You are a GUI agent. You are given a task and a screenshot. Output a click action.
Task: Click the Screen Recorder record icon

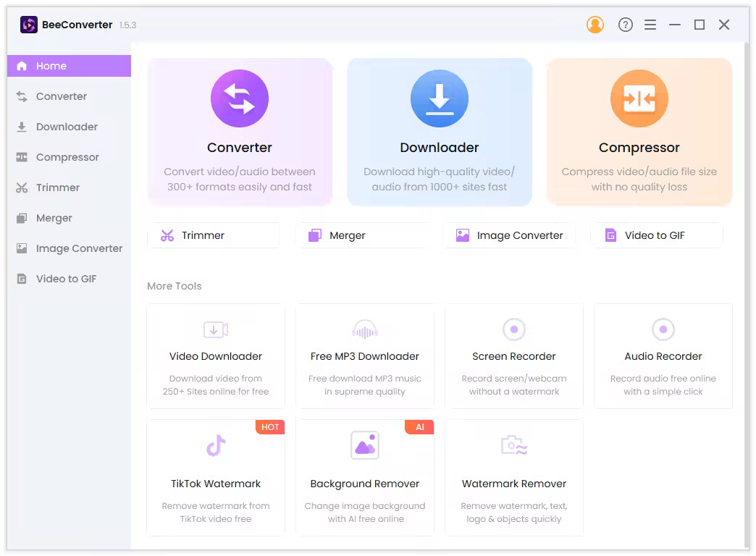514,329
